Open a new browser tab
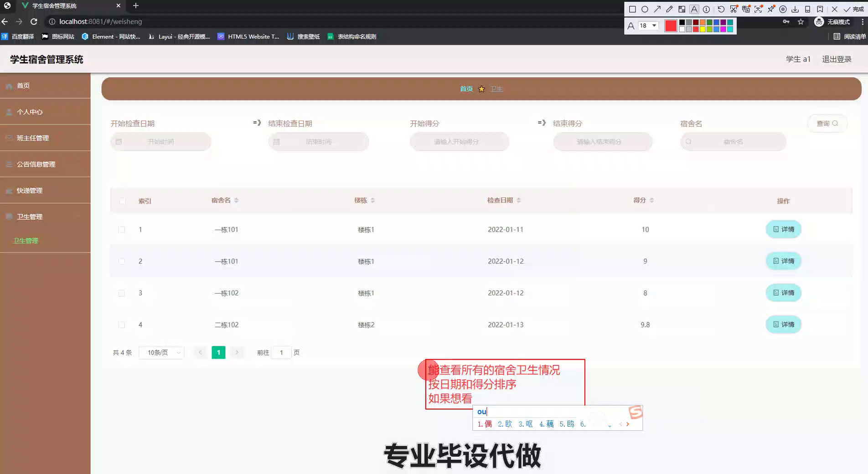Screen dimensions: 868x474 click(135, 5)
